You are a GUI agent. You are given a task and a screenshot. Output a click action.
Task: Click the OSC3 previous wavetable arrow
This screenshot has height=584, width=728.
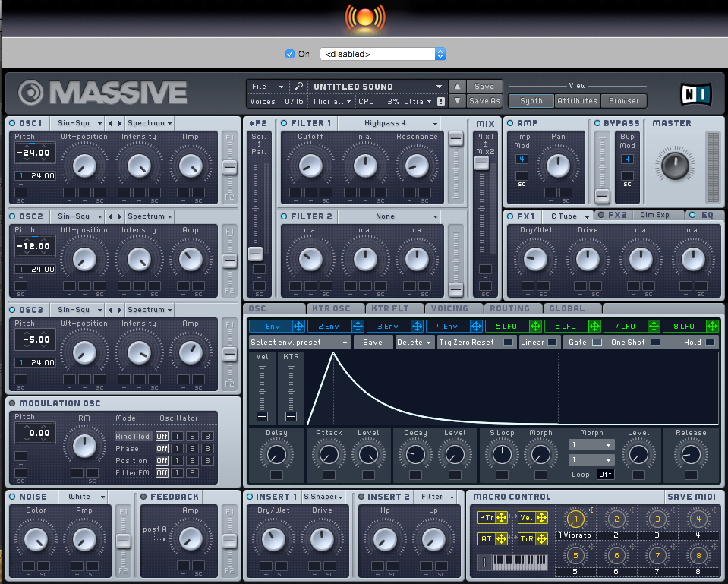[x=110, y=310]
